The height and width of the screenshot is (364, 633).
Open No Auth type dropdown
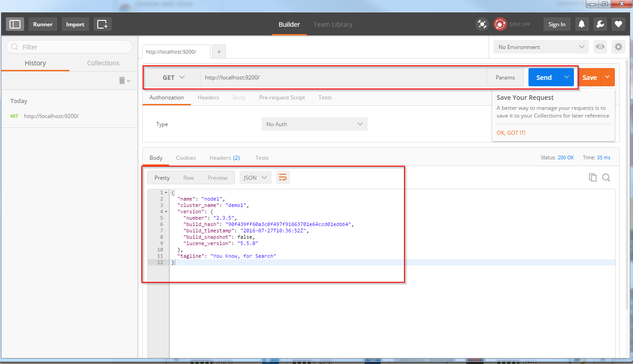[314, 124]
